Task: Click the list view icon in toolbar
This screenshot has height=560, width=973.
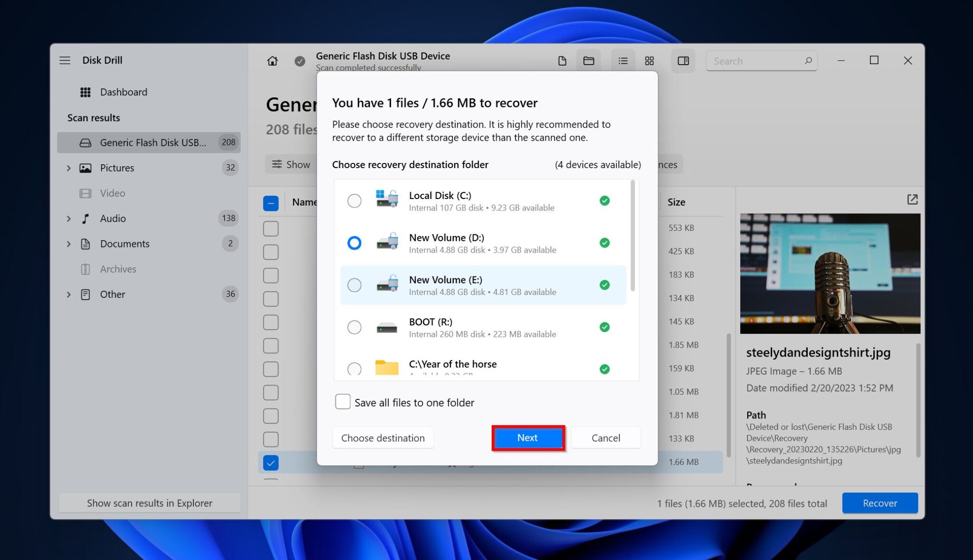Action: click(621, 60)
